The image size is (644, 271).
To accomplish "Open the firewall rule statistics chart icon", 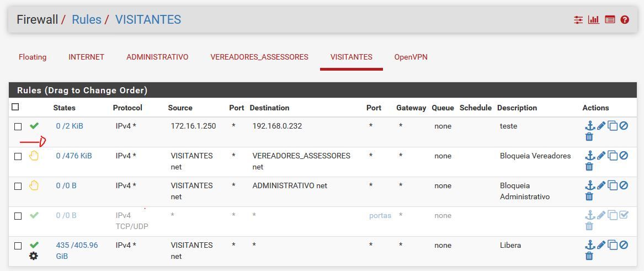I will (x=594, y=20).
